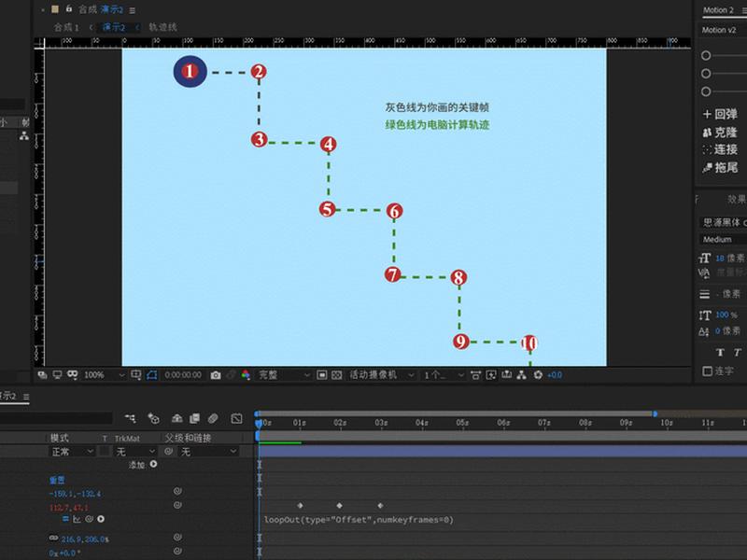Screen dimensions: 747x560
Task: Open the 100% magnification dropdown
Action: (104, 375)
